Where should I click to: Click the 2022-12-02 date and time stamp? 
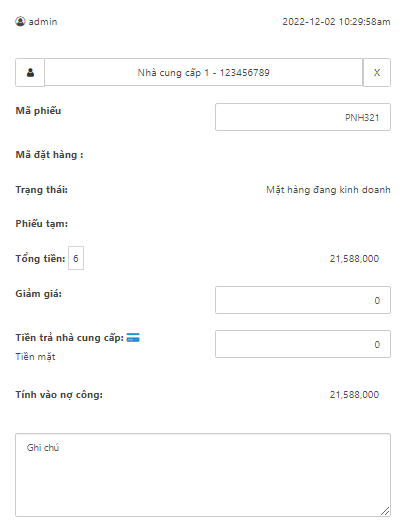point(336,22)
